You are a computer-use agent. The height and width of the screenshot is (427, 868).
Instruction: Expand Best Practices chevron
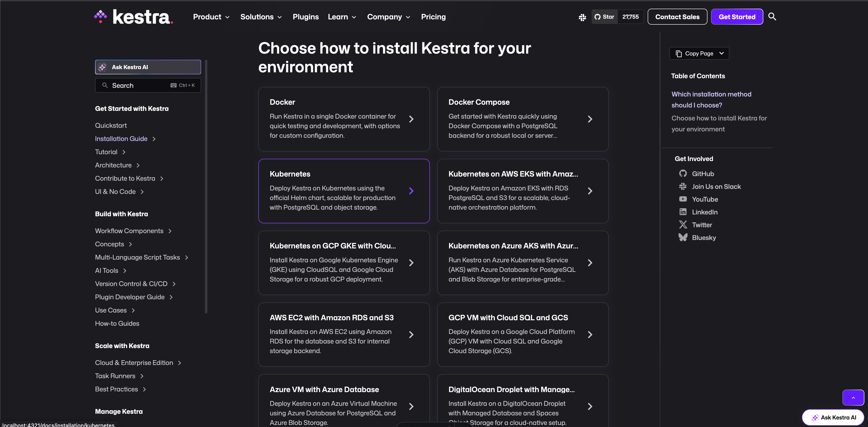tap(145, 389)
